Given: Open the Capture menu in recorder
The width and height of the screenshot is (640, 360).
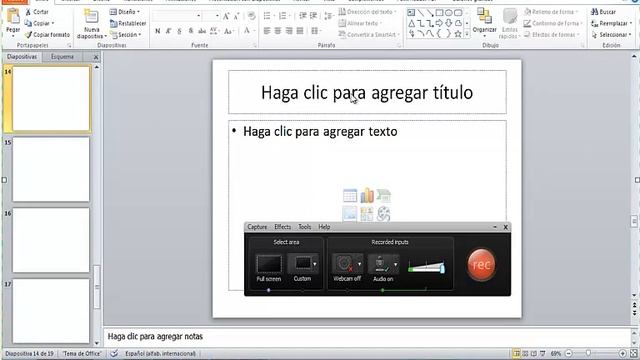Looking at the screenshot, I should point(257,227).
